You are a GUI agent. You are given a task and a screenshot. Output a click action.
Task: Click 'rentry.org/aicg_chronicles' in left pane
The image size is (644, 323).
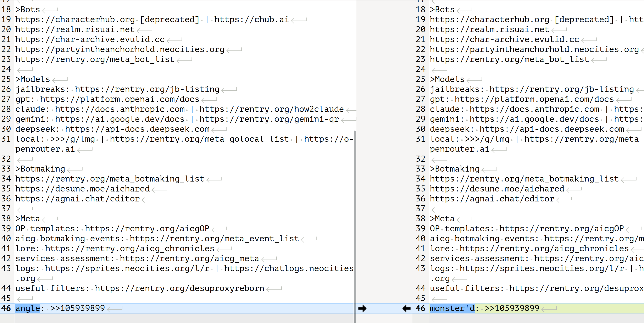click(x=150, y=249)
